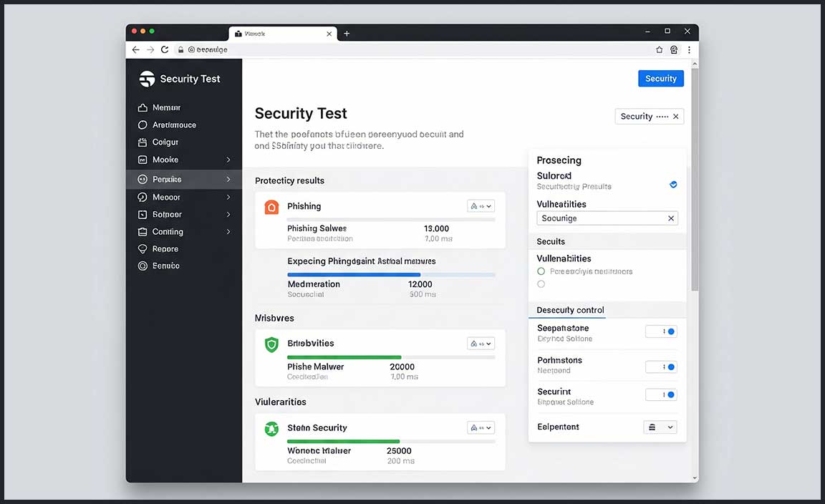This screenshot has width=825, height=504.
Task: Open the Eslpentent dropdown
Action: click(660, 427)
